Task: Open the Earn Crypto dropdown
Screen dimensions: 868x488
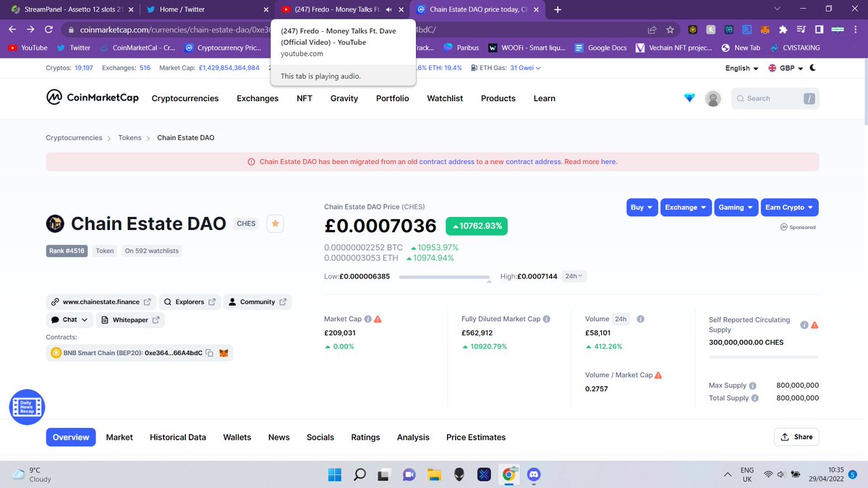Action: pos(789,207)
